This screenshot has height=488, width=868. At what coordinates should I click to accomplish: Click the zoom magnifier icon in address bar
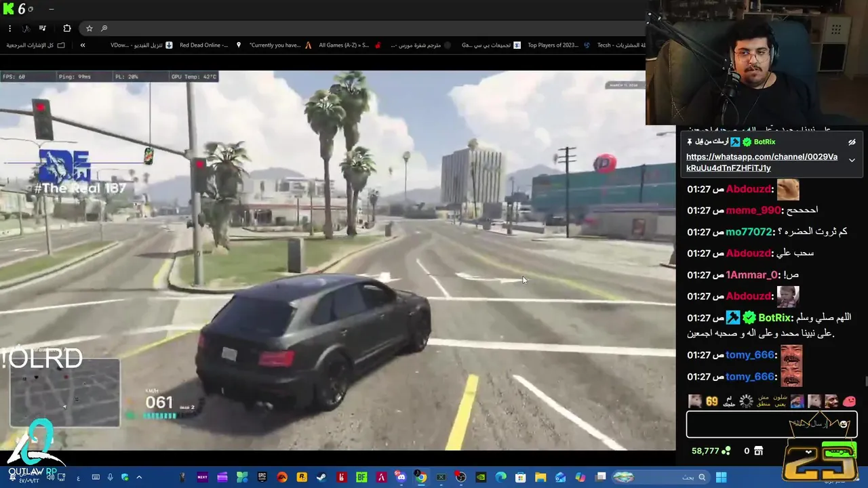[104, 28]
